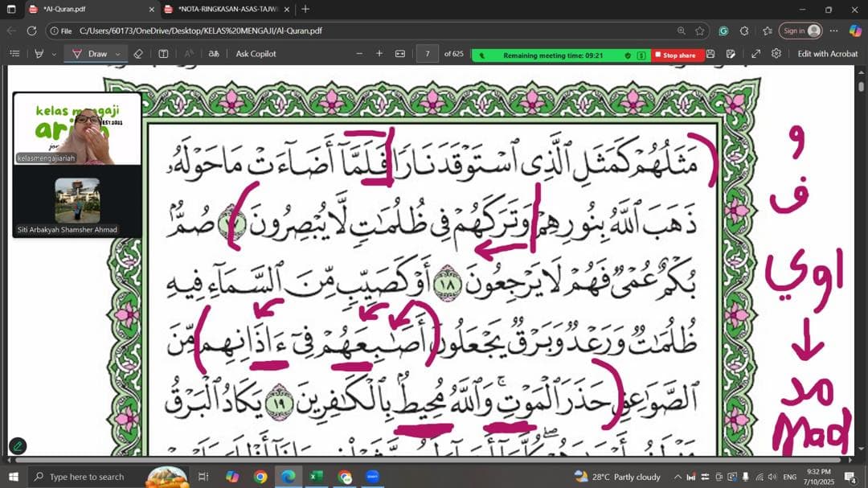Screen dimensions: 868x488
Task: Open Zoom app from the taskbar
Action: 373,477
